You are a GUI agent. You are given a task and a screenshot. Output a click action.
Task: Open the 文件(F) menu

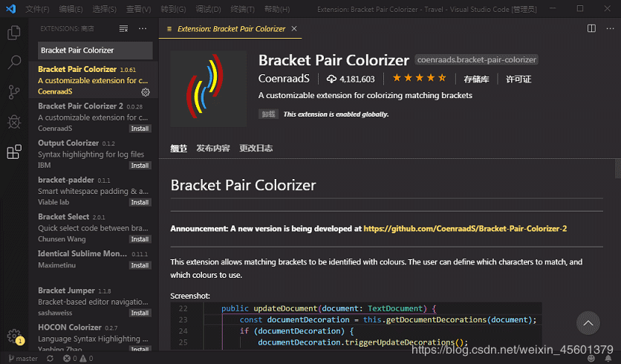coord(37,9)
